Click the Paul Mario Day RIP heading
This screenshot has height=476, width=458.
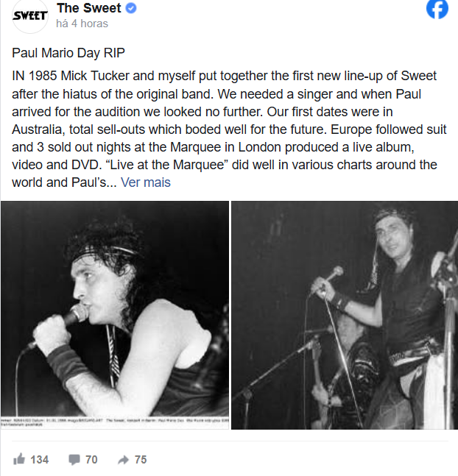pos(68,53)
